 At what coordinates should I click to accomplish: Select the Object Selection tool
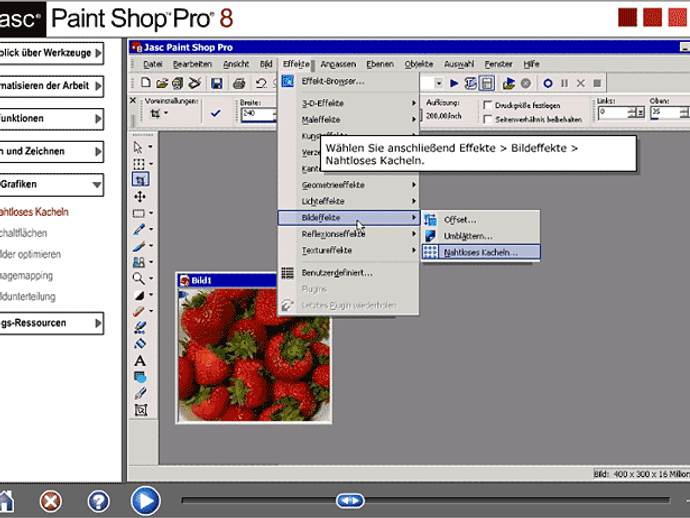140,410
